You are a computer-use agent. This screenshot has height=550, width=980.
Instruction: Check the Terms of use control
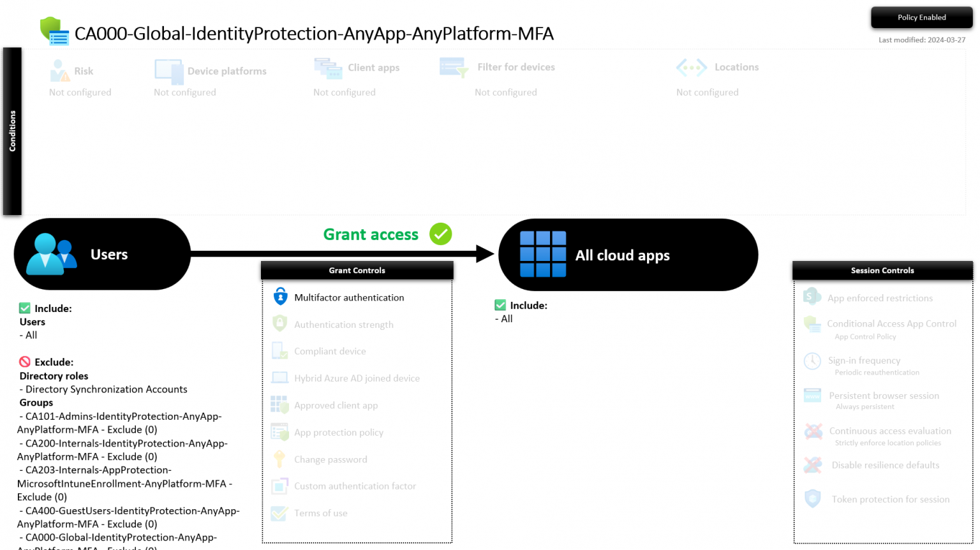coord(279,512)
